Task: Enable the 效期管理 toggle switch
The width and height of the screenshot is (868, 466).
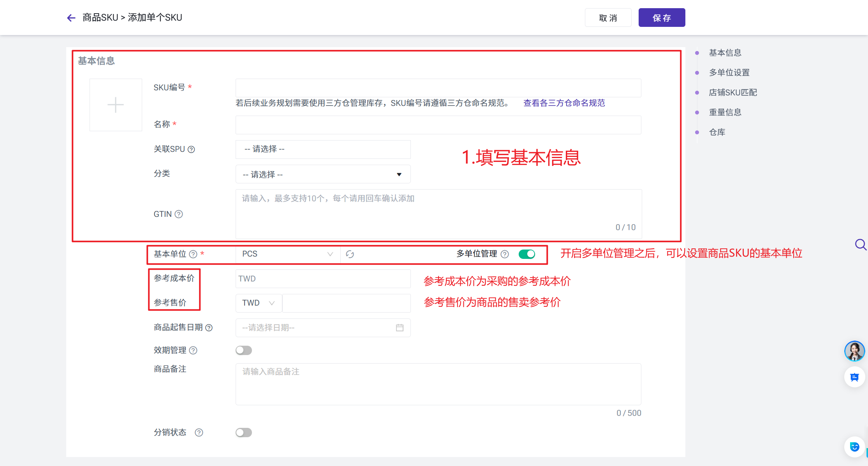Action: [244, 350]
